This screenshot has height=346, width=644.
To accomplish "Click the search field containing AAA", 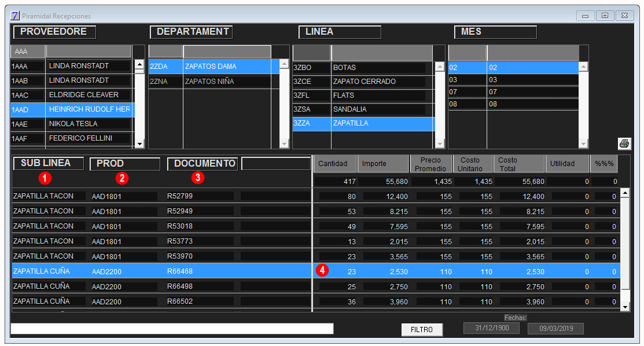I will pyautogui.click(x=28, y=51).
